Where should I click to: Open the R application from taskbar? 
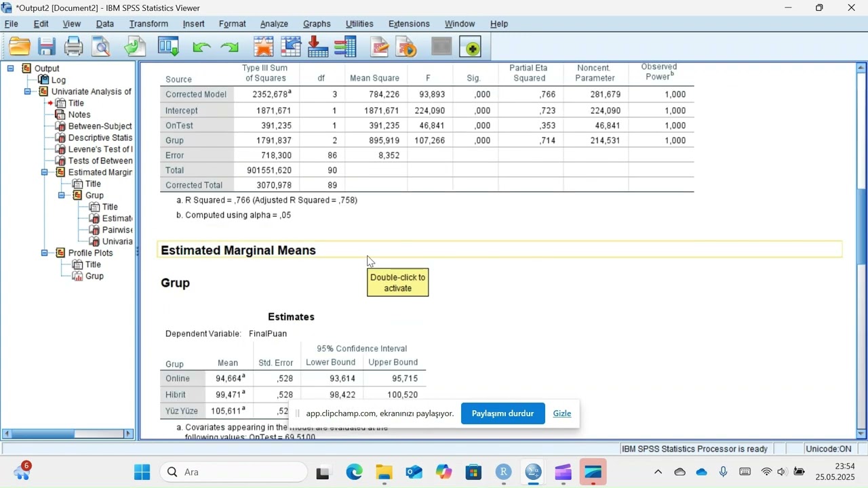point(503,472)
